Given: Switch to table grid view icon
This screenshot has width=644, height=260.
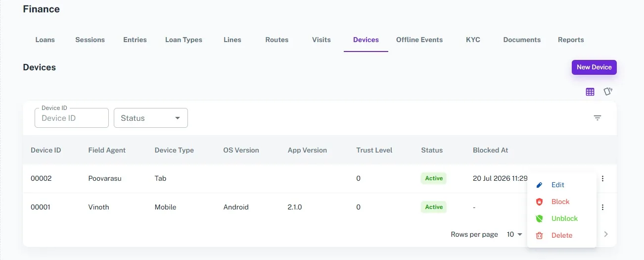Looking at the screenshot, I should pyautogui.click(x=590, y=92).
